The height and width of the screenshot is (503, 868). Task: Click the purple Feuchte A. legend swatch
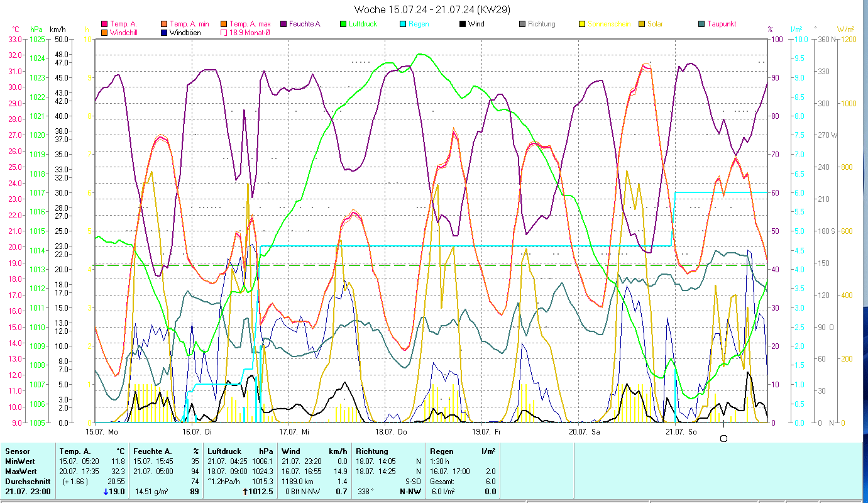click(282, 24)
